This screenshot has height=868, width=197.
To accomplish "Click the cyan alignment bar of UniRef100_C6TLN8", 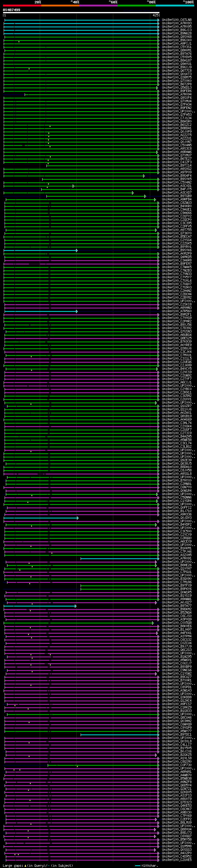I will (82, 20).
